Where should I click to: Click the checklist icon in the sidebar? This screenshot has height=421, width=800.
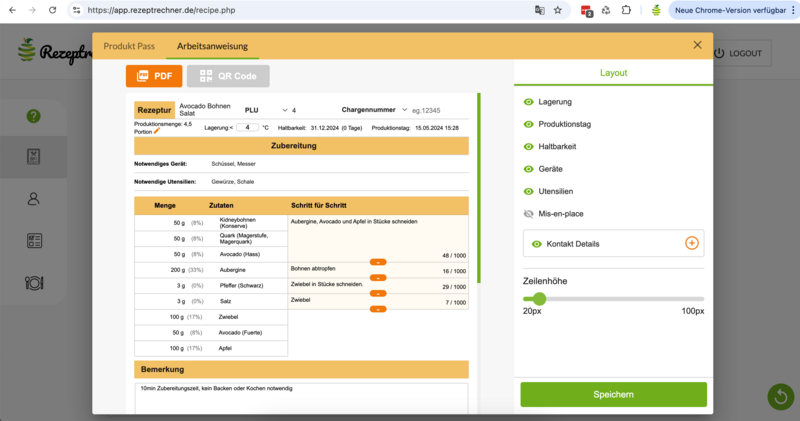tap(34, 240)
